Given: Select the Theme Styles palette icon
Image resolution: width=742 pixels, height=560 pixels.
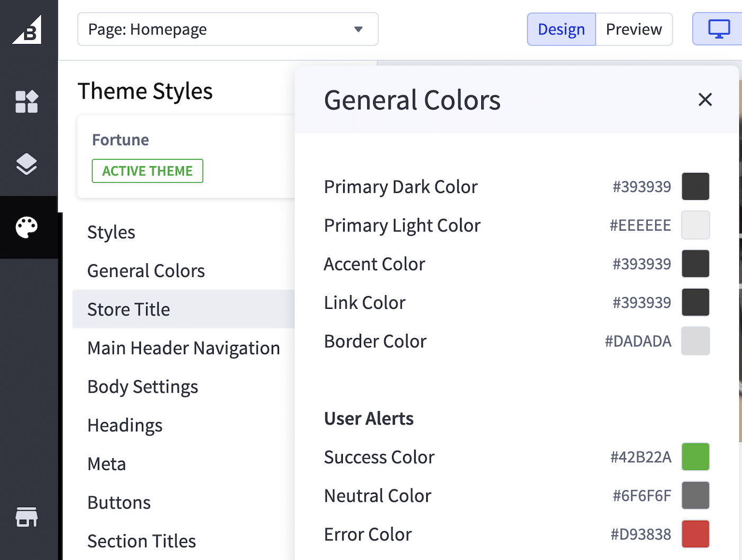Looking at the screenshot, I should pos(28,227).
